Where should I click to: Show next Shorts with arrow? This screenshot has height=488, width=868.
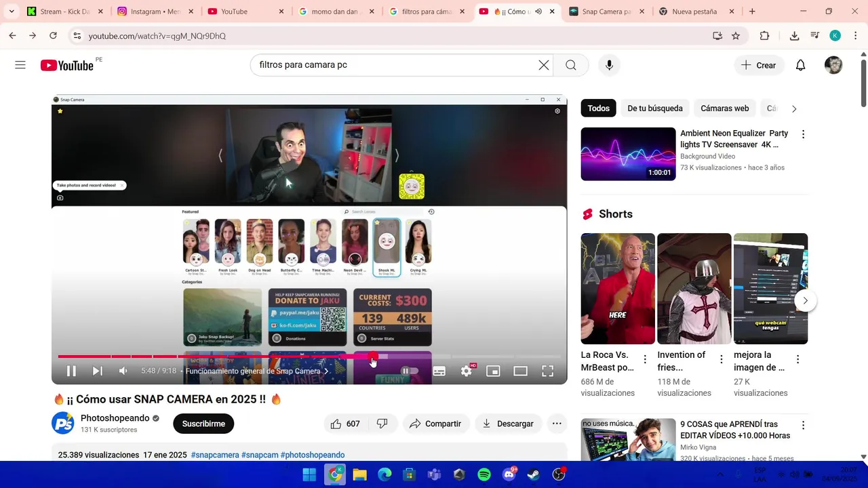(805, 300)
